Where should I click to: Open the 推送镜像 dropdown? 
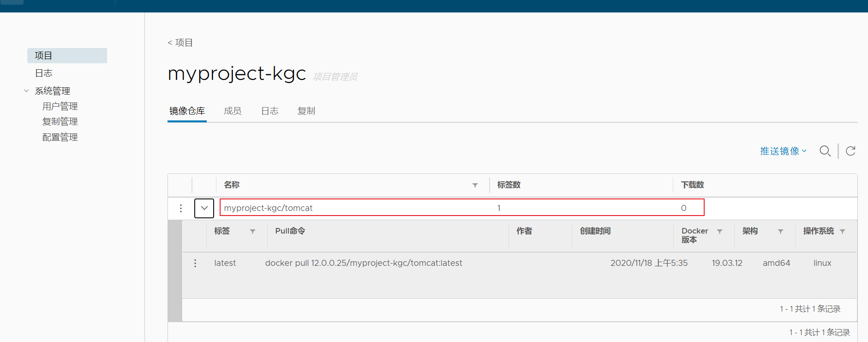(x=783, y=151)
